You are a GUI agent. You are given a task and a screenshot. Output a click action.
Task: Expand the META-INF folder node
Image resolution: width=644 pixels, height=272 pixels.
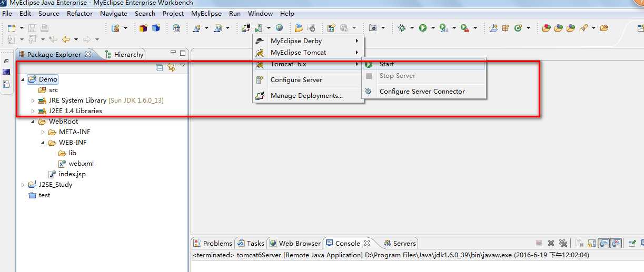click(x=43, y=132)
